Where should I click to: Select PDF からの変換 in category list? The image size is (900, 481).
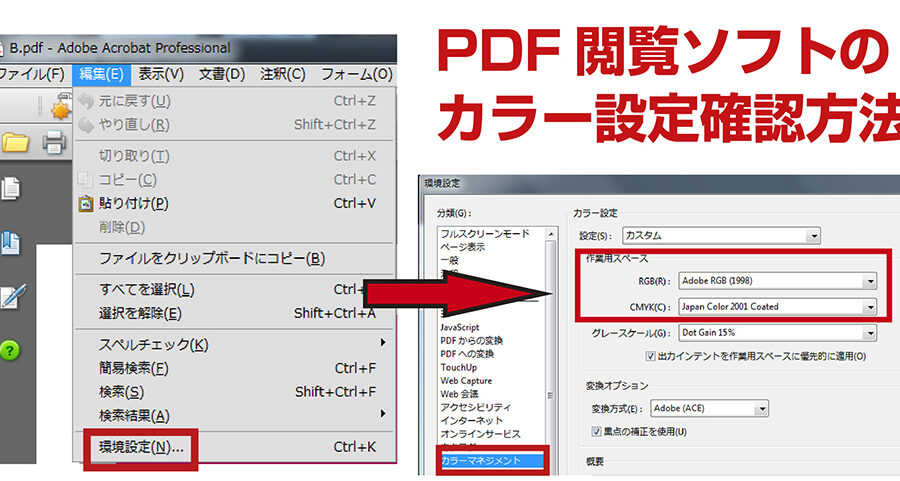(x=471, y=340)
